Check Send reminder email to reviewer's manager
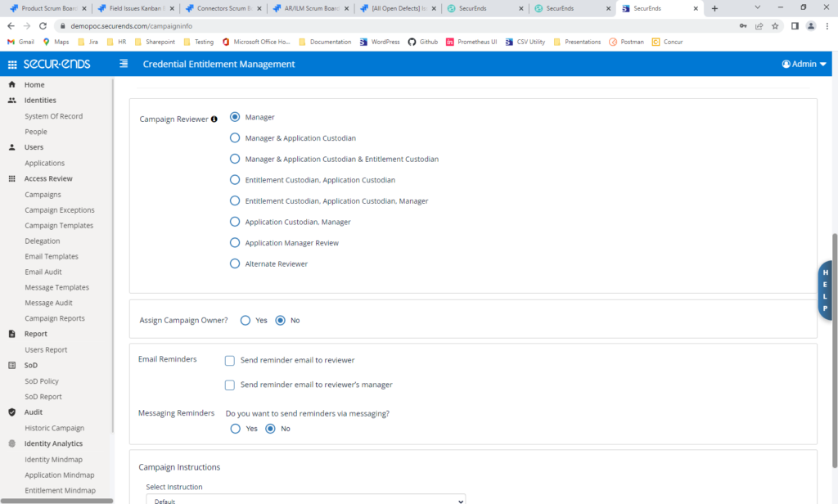The image size is (838, 504). click(x=230, y=385)
